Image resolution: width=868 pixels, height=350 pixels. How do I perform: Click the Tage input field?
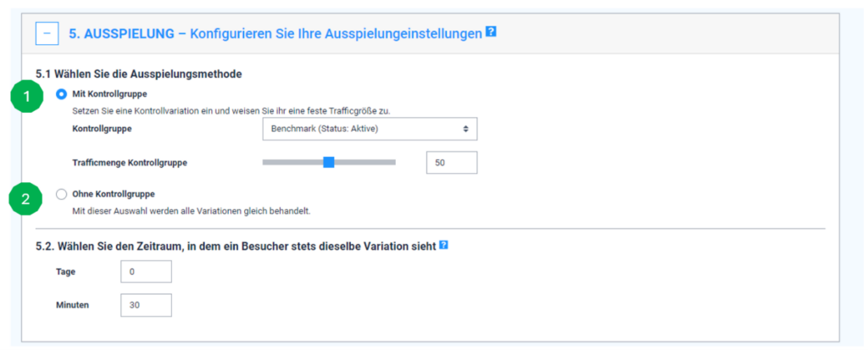tap(146, 271)
